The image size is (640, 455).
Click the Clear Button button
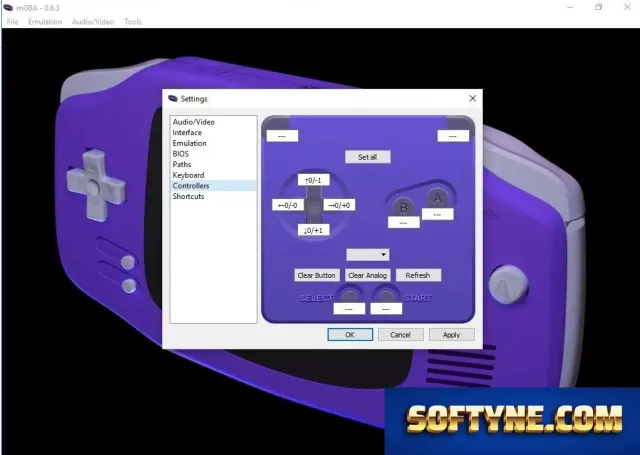click(x=316, y=275)
